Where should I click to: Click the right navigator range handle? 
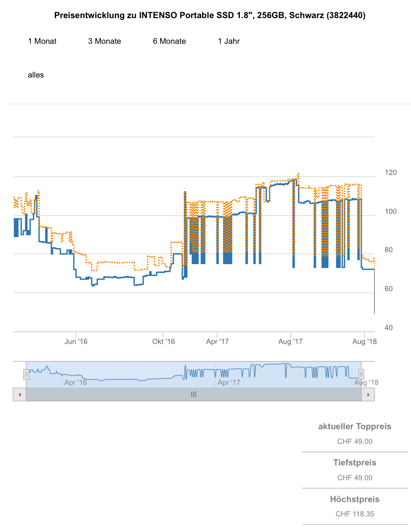361,374
